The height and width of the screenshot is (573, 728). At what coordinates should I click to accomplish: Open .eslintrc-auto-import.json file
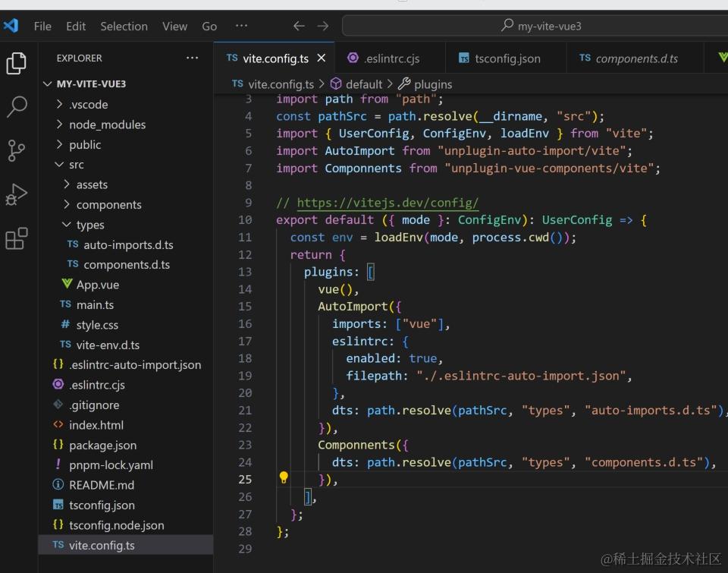[x=135, y=365]
